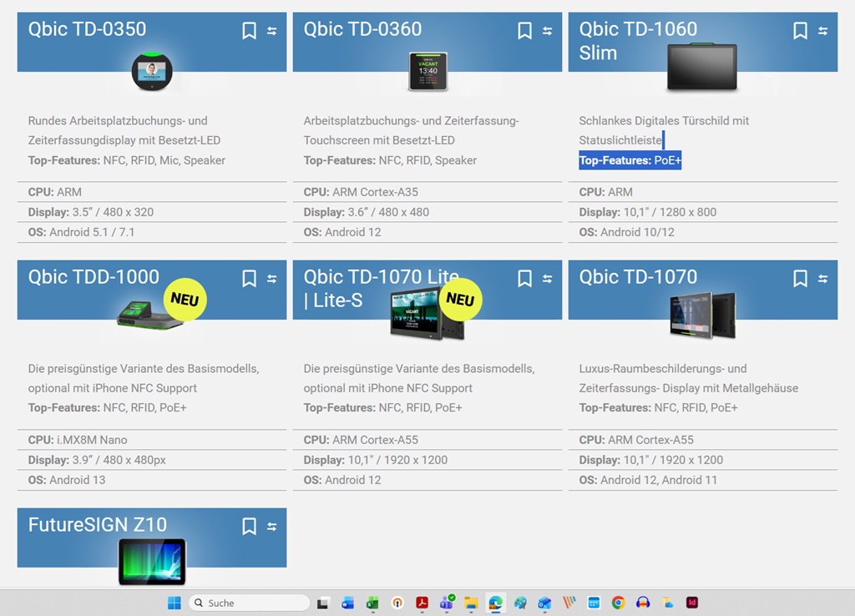Open the Qbic TD-0350 product title

pyautogui.click(x=87, y=29)
